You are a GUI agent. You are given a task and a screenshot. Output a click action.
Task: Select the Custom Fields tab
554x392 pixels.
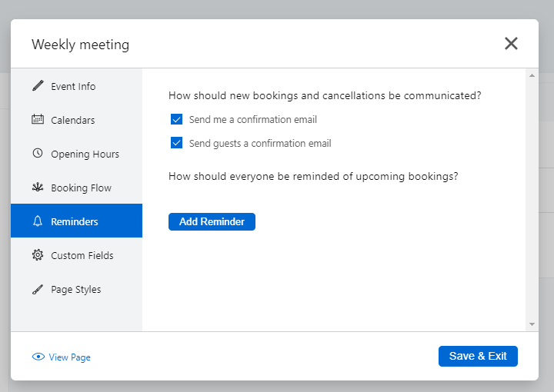coord(82,255)
